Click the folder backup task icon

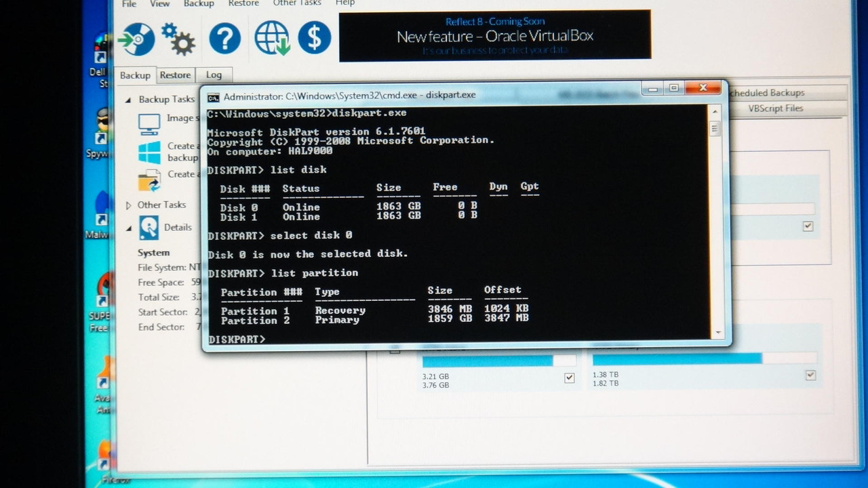coord(149,180)
